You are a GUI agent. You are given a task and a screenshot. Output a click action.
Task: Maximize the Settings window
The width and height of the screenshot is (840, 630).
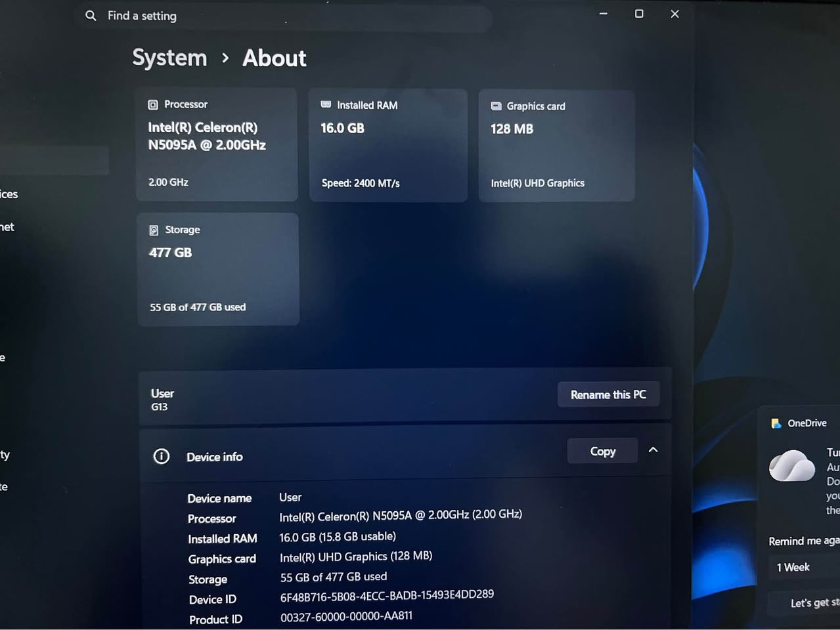point(639,14)
